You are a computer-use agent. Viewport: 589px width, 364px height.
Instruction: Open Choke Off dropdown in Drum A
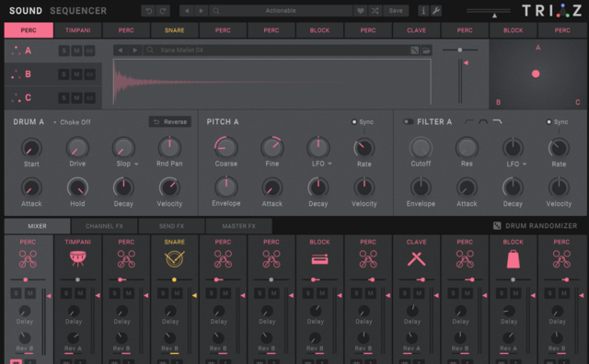click(72, 122)
